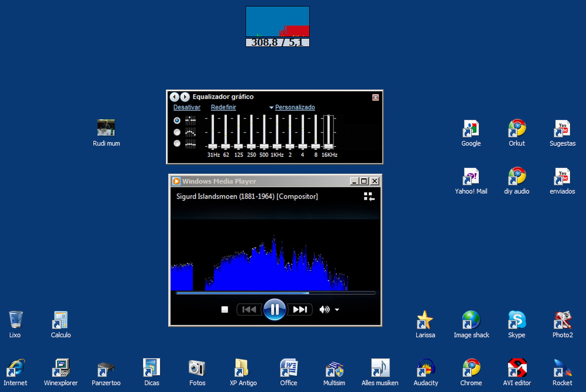Open the Lixo recycle bin

[x=16, y=319]
